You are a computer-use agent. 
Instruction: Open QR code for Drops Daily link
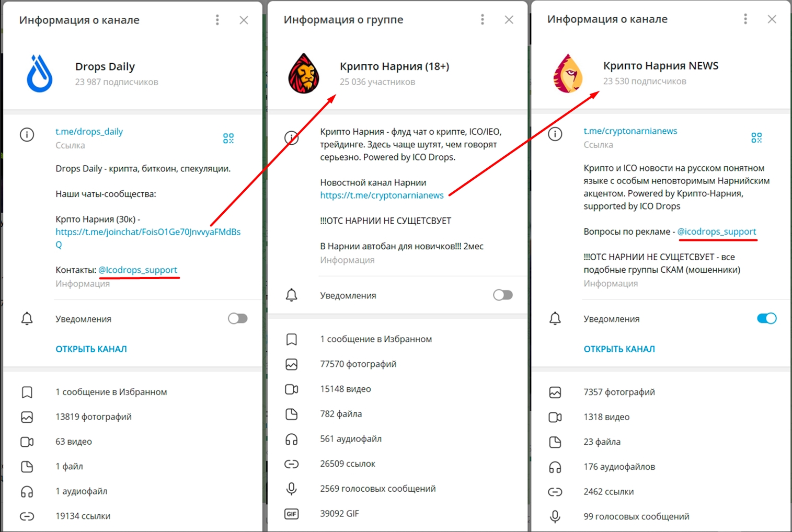pyautogui.click(x=228, y=138)
